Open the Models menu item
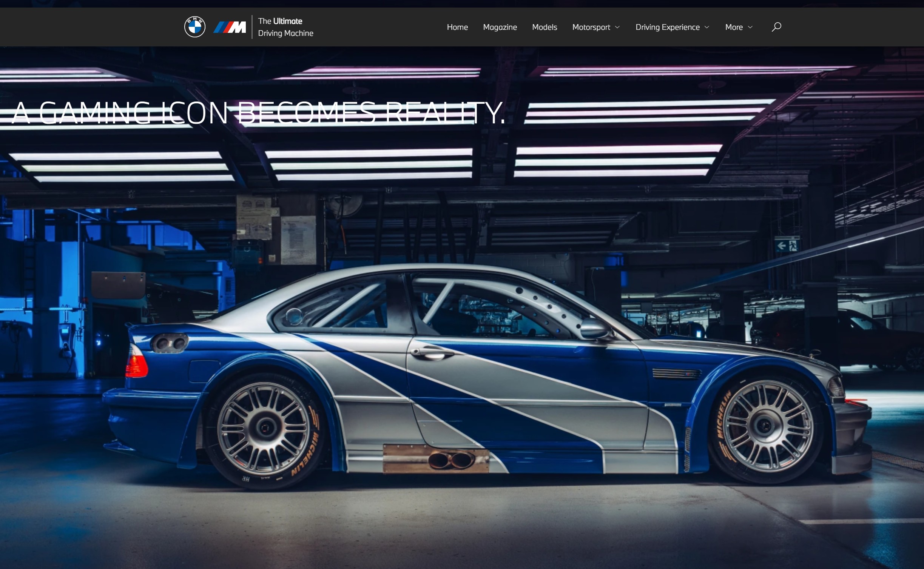 pos(544,27)
